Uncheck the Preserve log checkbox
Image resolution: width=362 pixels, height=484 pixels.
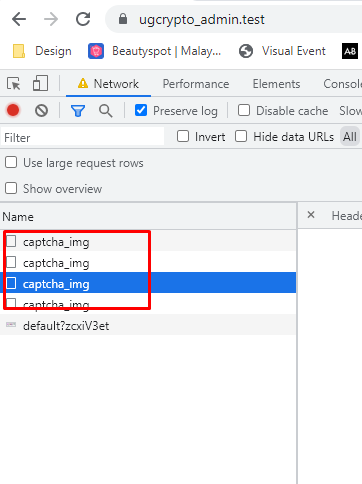141,110
